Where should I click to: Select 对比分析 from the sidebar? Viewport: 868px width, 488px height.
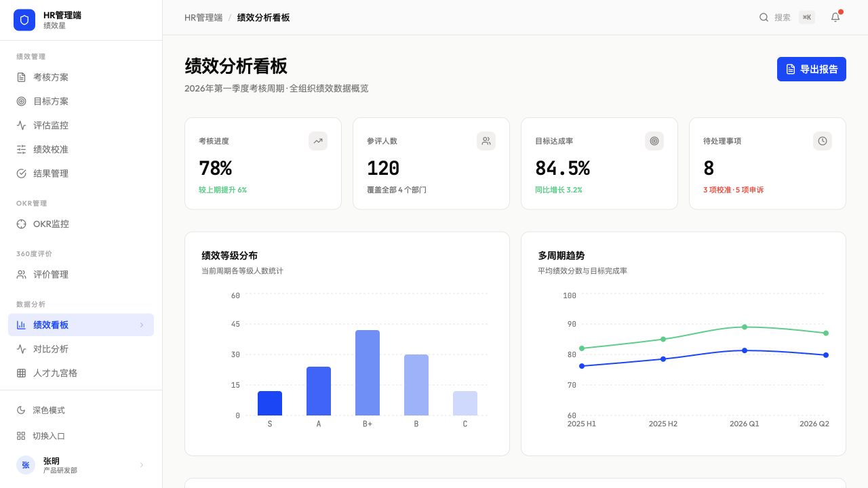pyautogui.click(x=81, y=349)
